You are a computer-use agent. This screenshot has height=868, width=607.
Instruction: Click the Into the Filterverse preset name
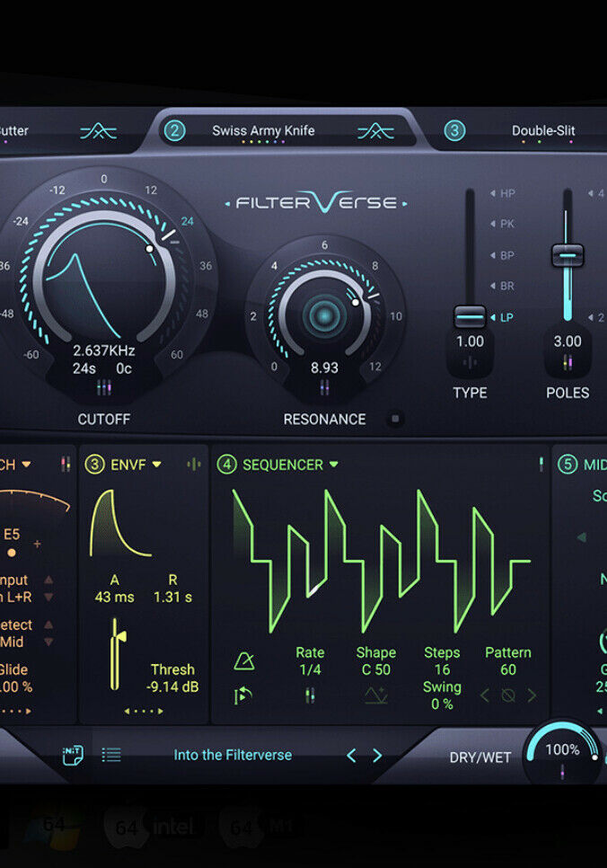(233, 756)
